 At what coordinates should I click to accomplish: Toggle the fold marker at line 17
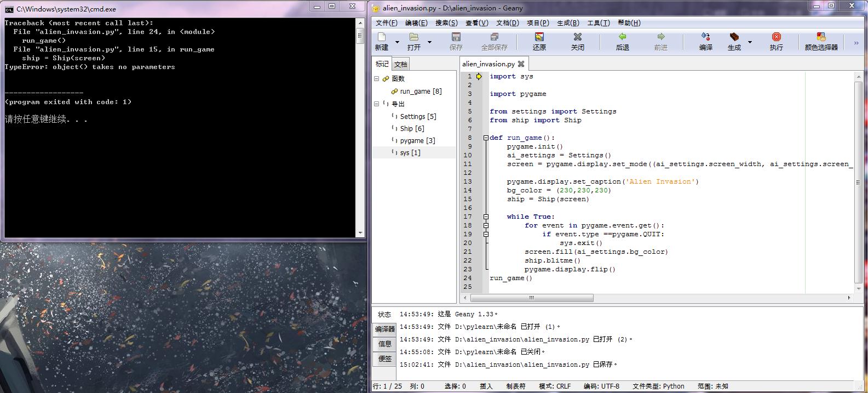486,217
